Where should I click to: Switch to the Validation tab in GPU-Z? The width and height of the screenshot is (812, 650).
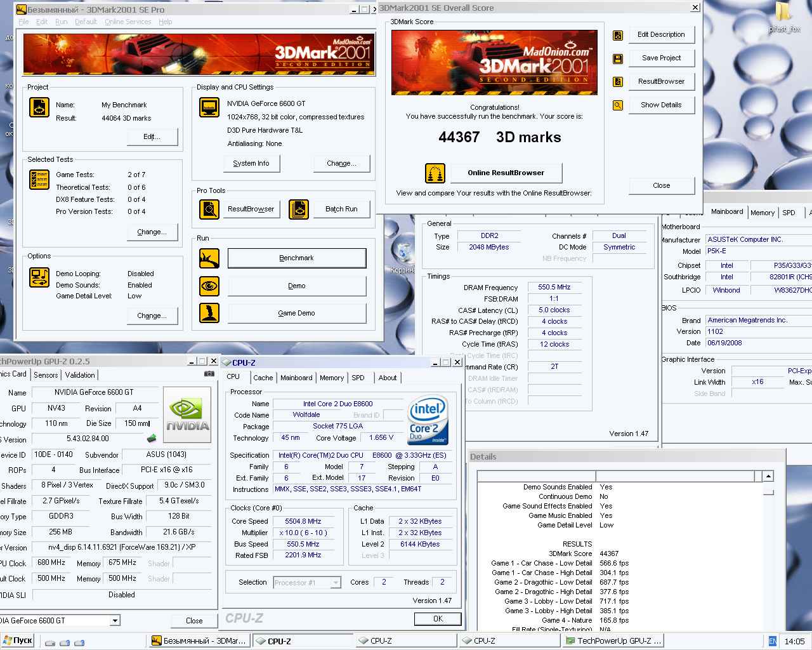(x=80, y=375)
